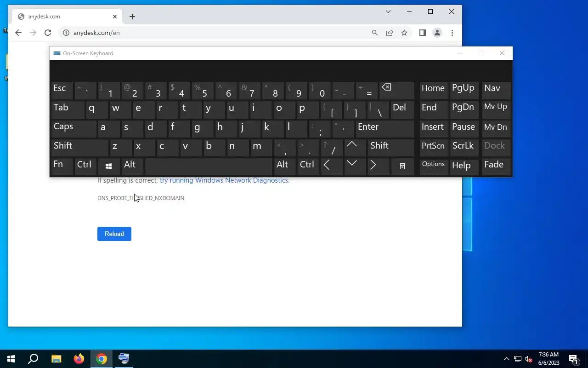Click the Chrome back arrow

[18, 33]
